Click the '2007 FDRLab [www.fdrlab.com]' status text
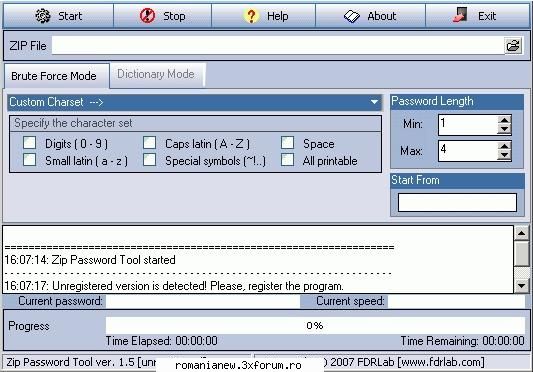Image resolution: width=533 pixels, height=372 pixels. click(407, 362)
